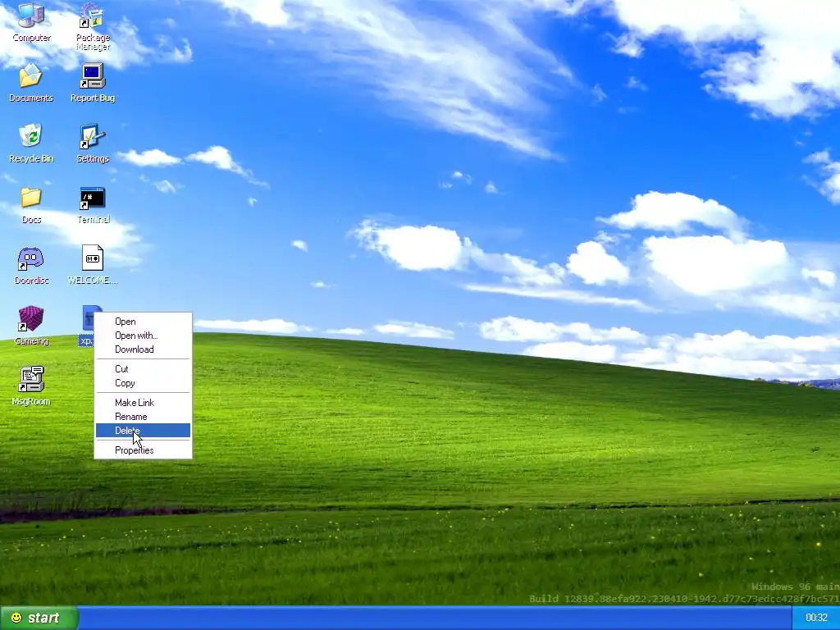The image size is (840, 630).
Task: Launch the Gameing cube icon
Action: (x=31, y=326)
